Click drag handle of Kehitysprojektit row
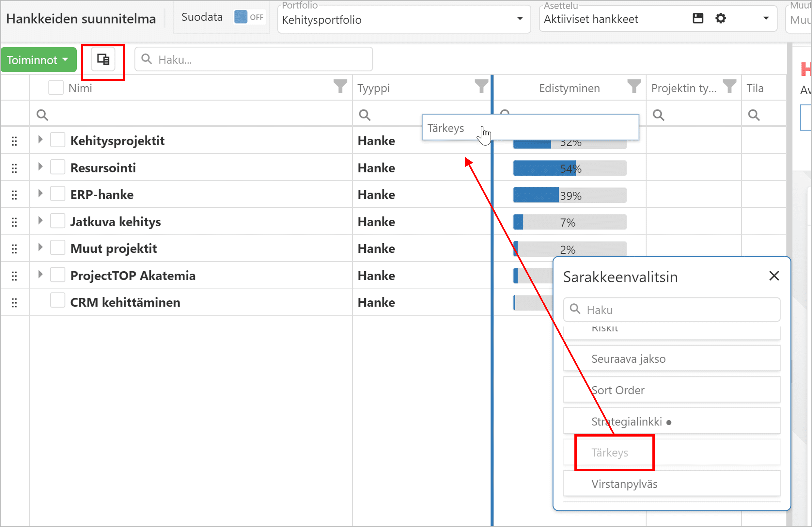This screenshot has width=812, height=527. point(14,141)
